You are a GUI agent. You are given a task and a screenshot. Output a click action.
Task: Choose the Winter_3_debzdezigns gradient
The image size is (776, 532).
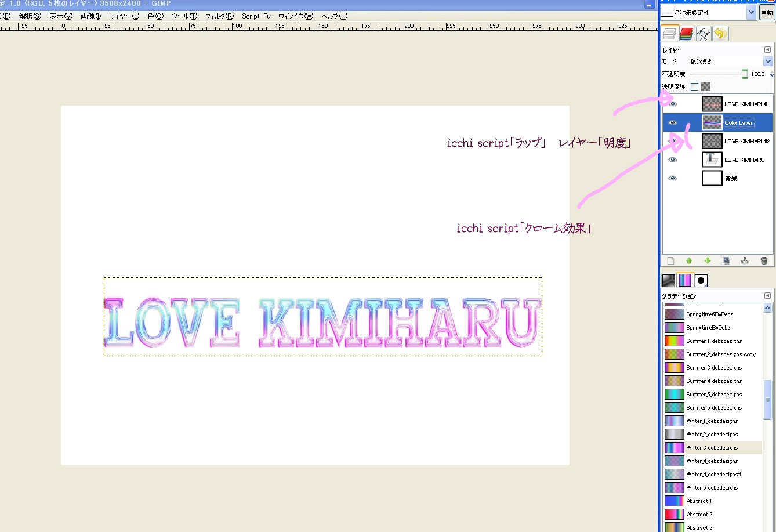pos(712,448)
